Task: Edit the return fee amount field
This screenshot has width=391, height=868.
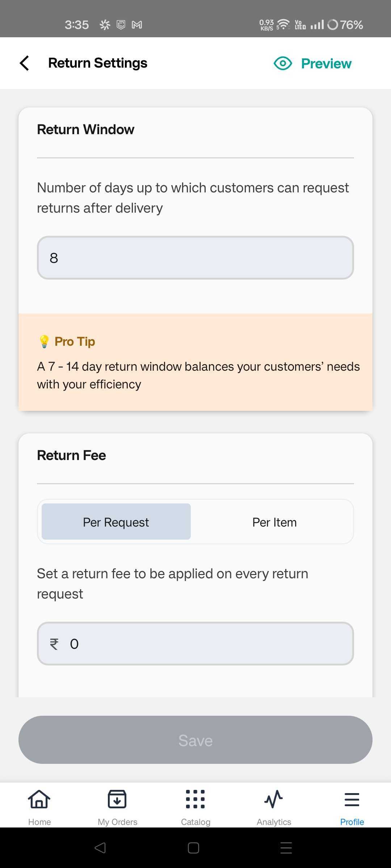Action: [210, 644]
